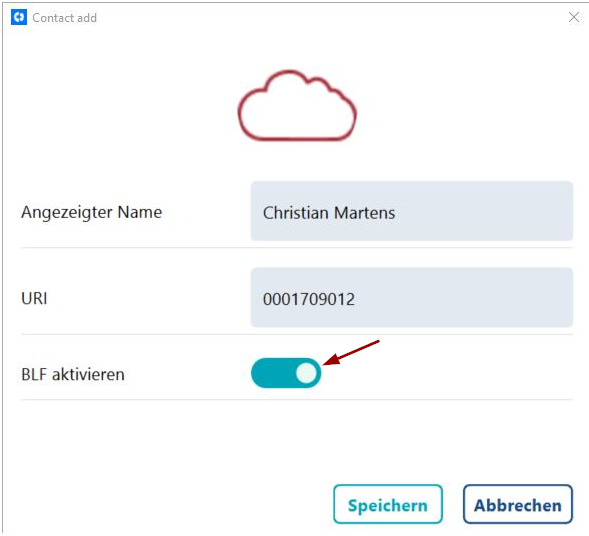Save the contact with Speichern
The image size is (589, 536).
click(x=388, y=504)
